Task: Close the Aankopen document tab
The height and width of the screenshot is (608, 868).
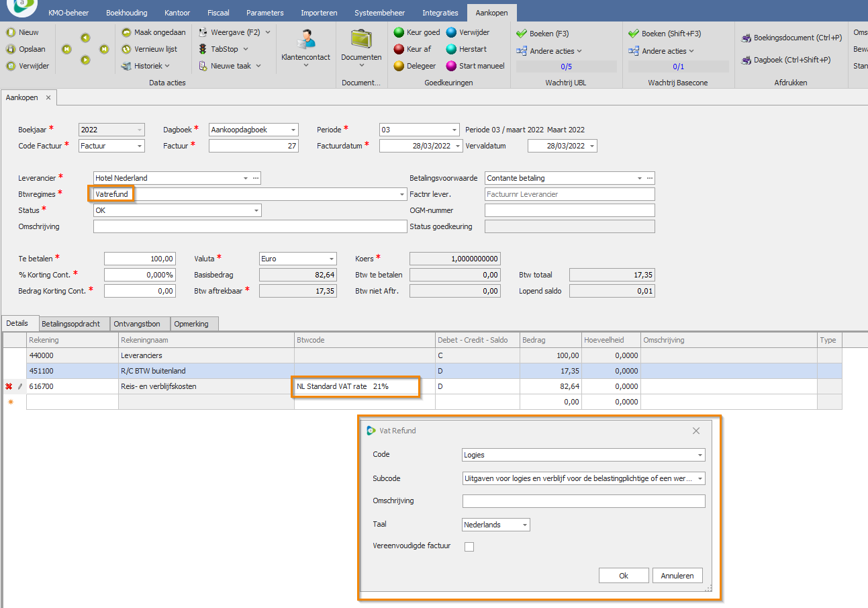Action: click(x=48, y=97)
